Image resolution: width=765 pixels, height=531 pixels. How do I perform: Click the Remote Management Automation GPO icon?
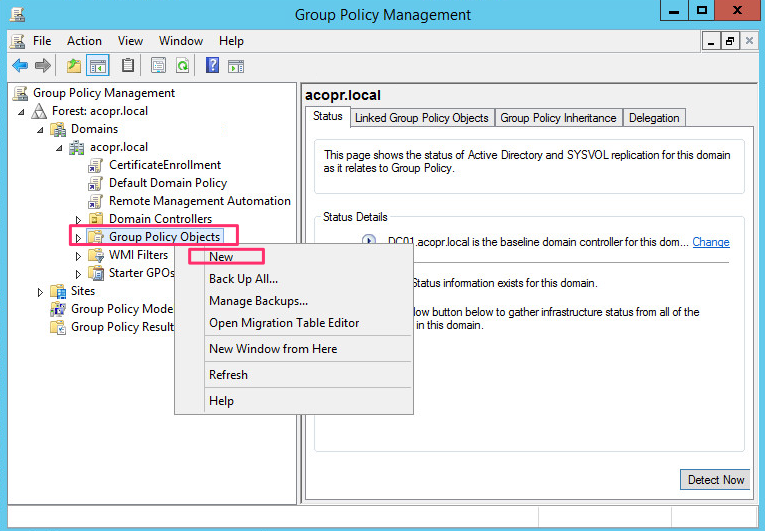95,202
